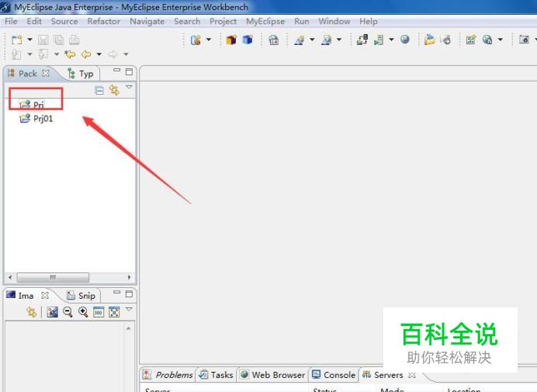
Task: Click the Save All icon
Action: [59, 40]
